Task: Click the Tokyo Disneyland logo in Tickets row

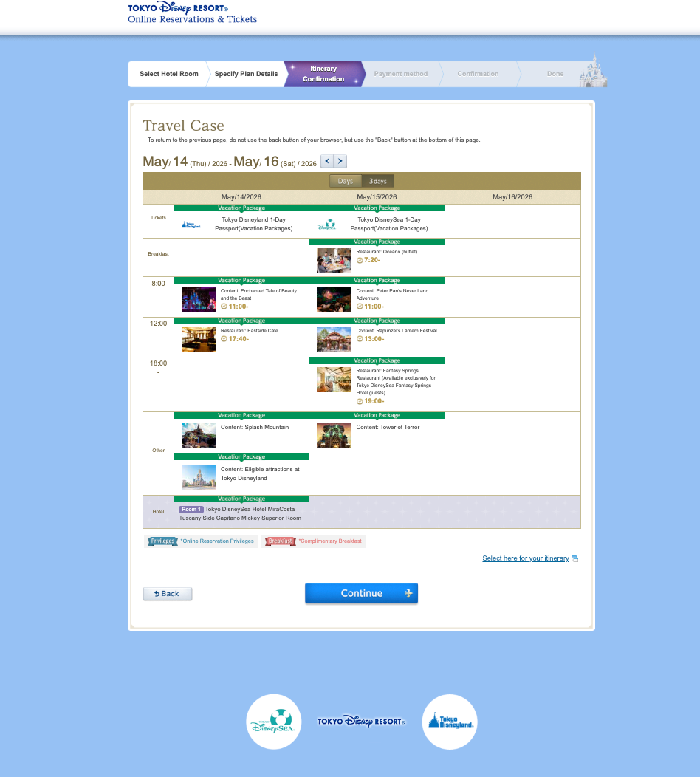Action: (x=191, y=225)
